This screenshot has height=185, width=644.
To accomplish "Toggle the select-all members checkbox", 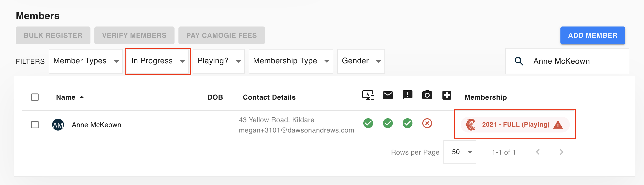I will click(35, 97).
